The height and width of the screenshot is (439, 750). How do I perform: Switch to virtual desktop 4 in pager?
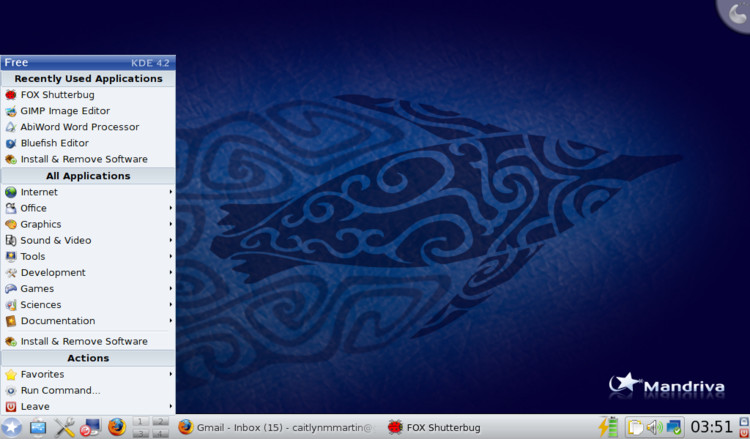coord(161,433)
